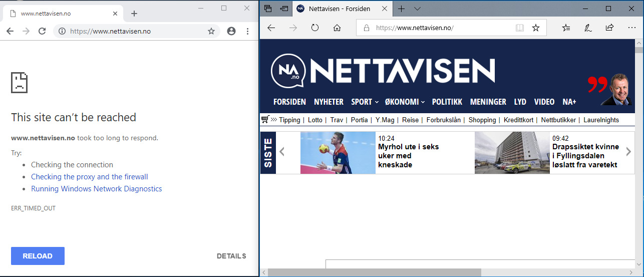Image resolution: width=644 pixels, height=277 pixels.
Task: Open Edge's tabs you've set aside icon
Action: [268, 9]
